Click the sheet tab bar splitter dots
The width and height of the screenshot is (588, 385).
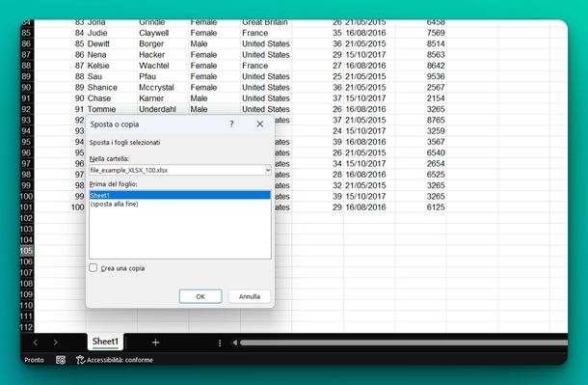(220, 343)
